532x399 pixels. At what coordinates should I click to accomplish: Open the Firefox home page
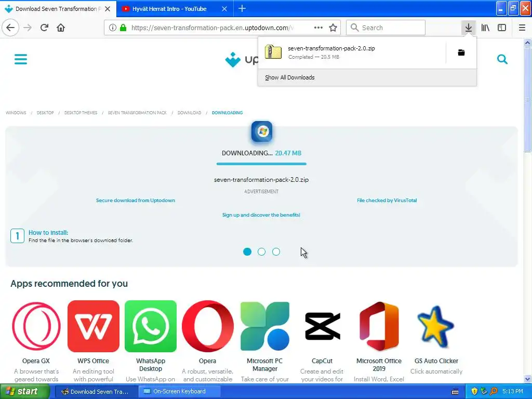61,28
